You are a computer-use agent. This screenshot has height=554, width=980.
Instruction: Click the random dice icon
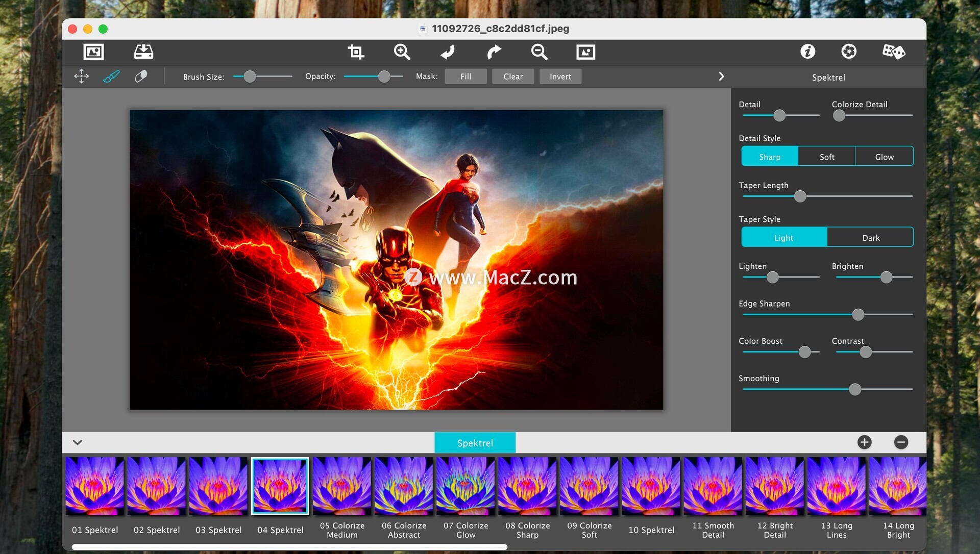pyautogui.click(x=894, y=51)
